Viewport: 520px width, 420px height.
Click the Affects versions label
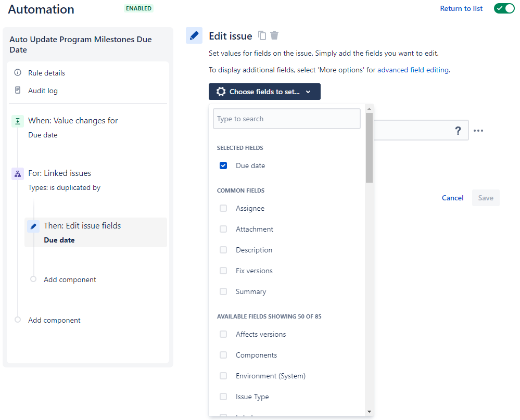point(261,335)
